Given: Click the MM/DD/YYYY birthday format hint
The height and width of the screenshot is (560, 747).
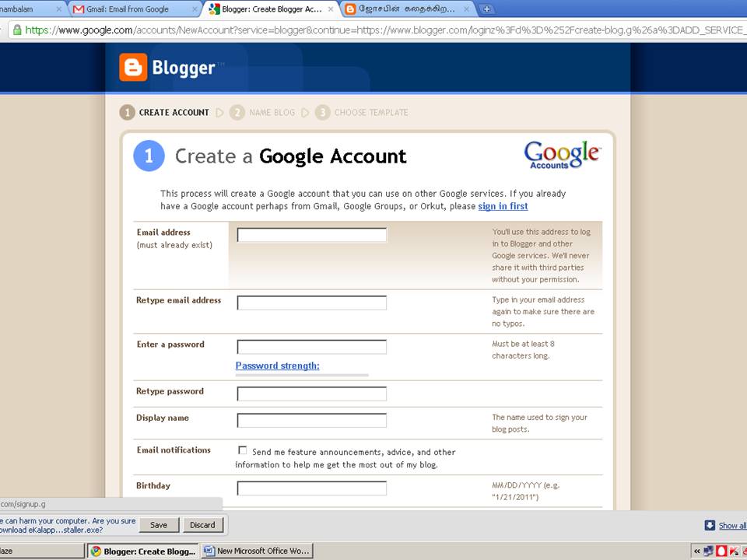Looking at the screenshot, I should click(x=526, y=491).
